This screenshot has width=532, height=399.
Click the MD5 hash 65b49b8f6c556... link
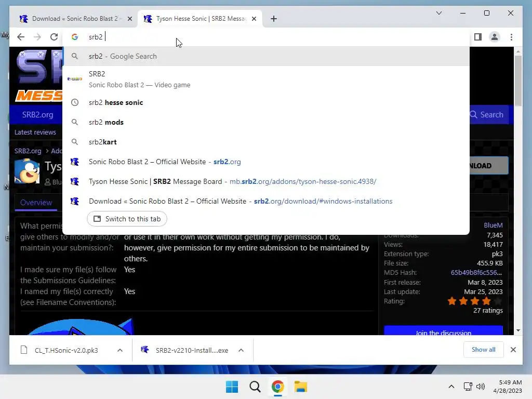point(476,272)
